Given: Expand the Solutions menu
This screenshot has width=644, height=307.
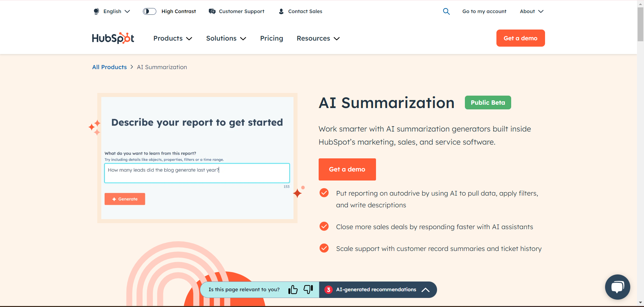Looking at the screenshot, I should [x=226, y=38].
